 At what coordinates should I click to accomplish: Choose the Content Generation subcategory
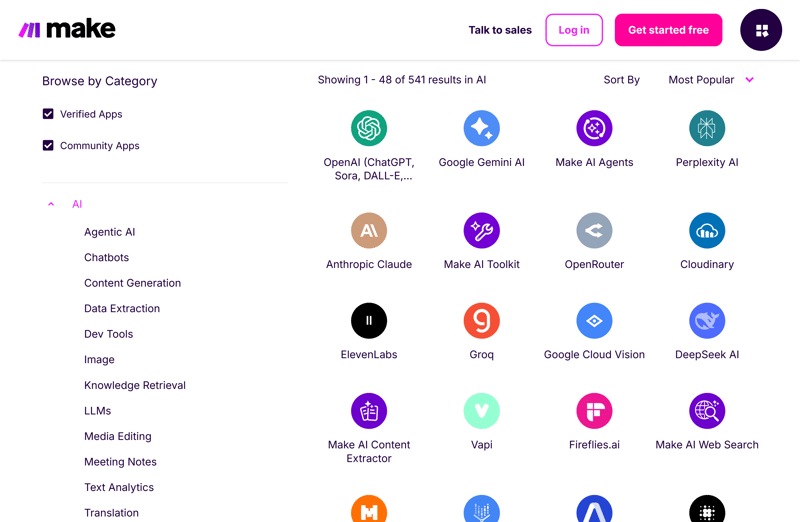tap(132, 283)
